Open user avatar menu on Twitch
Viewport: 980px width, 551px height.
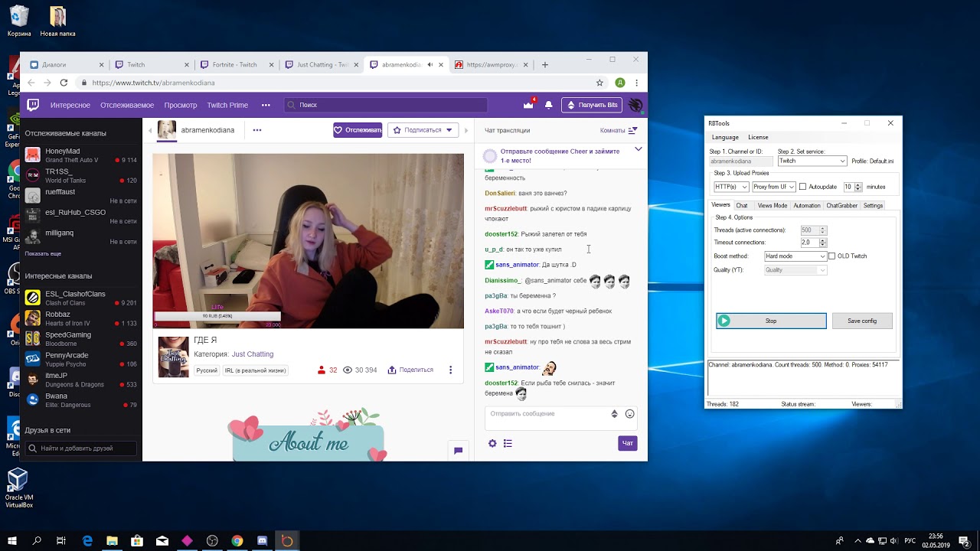coord(635,105)
